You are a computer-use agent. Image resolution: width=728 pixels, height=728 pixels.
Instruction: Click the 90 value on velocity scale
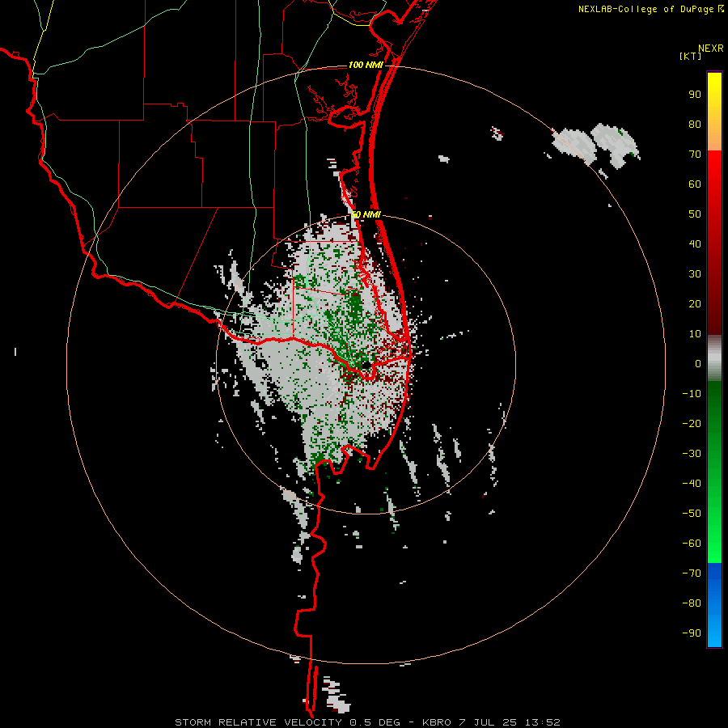coord(695,95)
